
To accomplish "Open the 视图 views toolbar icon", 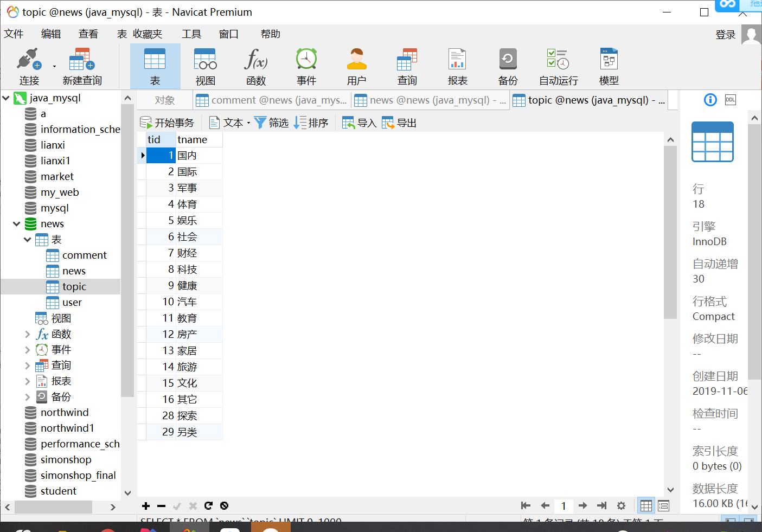I will (206, 67).
